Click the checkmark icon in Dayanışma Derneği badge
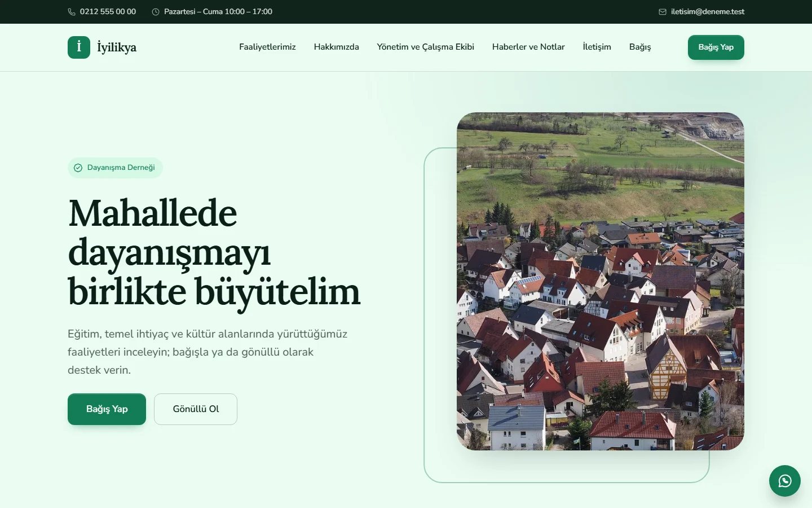 point(78,168)
